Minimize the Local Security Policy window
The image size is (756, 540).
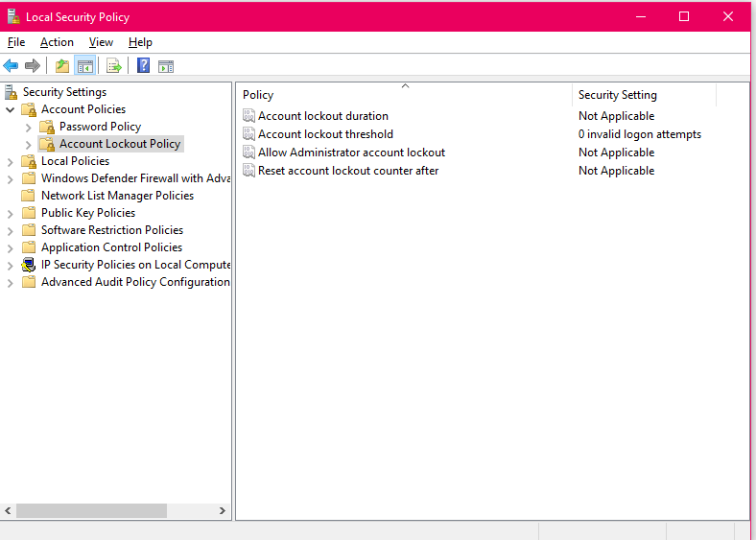click(641, 17)
